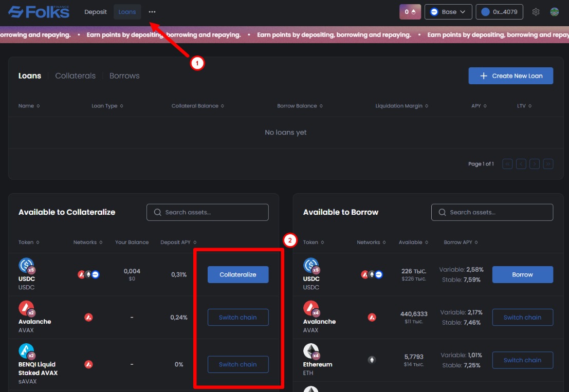
Task: Switch to the Borrows tab
Action: coord(124,76)
